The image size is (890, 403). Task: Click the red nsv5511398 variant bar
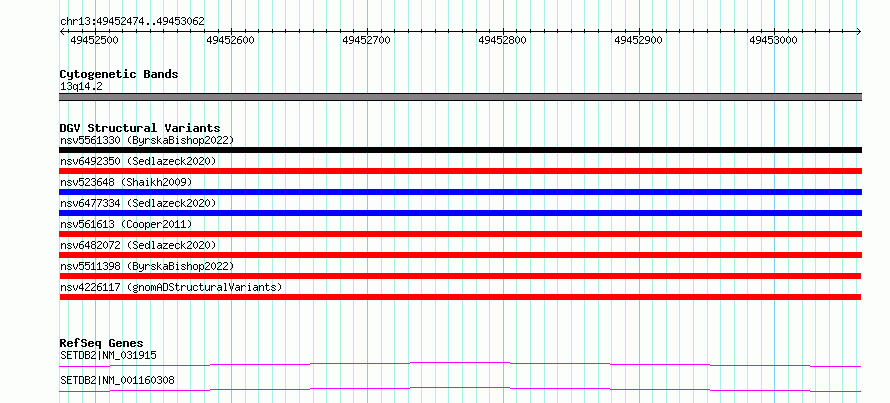(x=460, y=276)
